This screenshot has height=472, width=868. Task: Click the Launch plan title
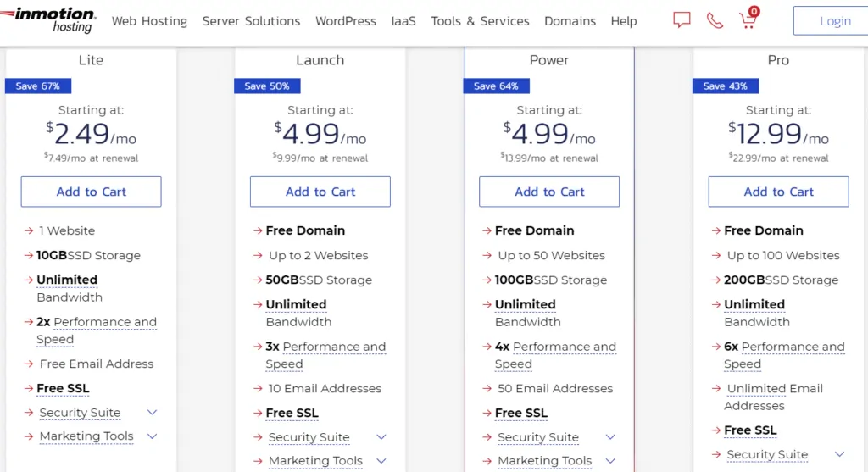tap(320, 60)
